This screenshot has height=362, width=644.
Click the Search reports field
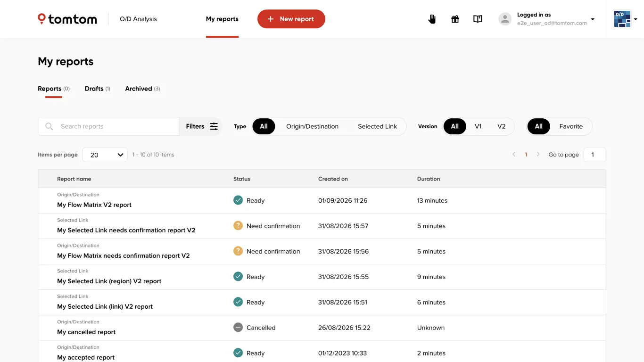click(108, 126)
